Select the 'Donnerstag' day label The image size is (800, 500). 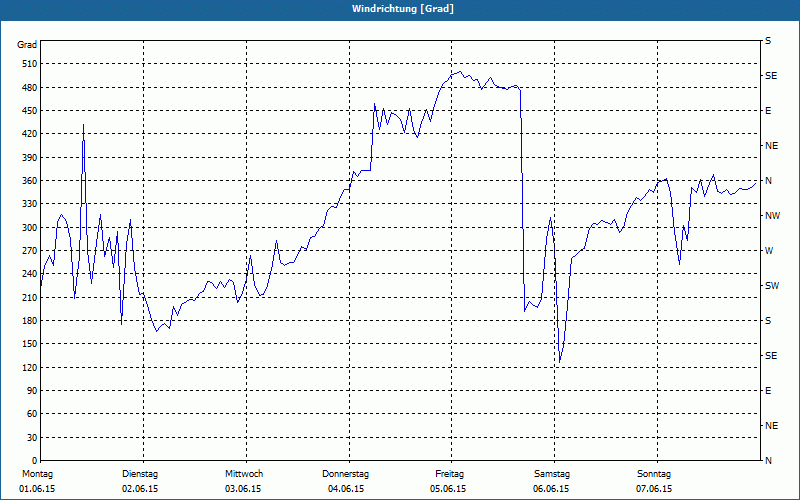[x=345, y=474]
